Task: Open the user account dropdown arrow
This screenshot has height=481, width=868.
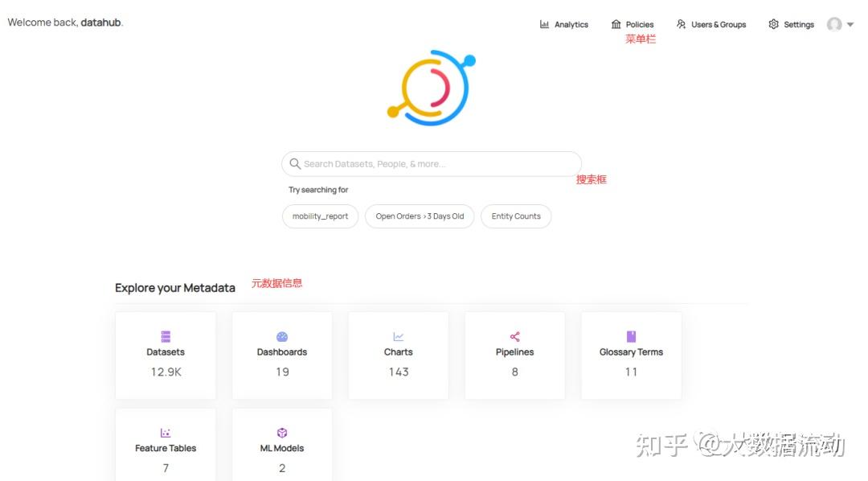Action: (850, 24)
